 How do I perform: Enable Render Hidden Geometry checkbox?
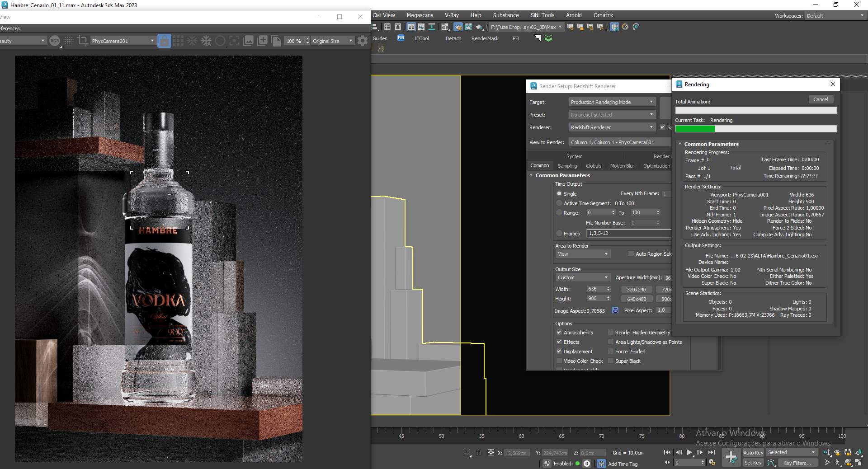[611, 333]
